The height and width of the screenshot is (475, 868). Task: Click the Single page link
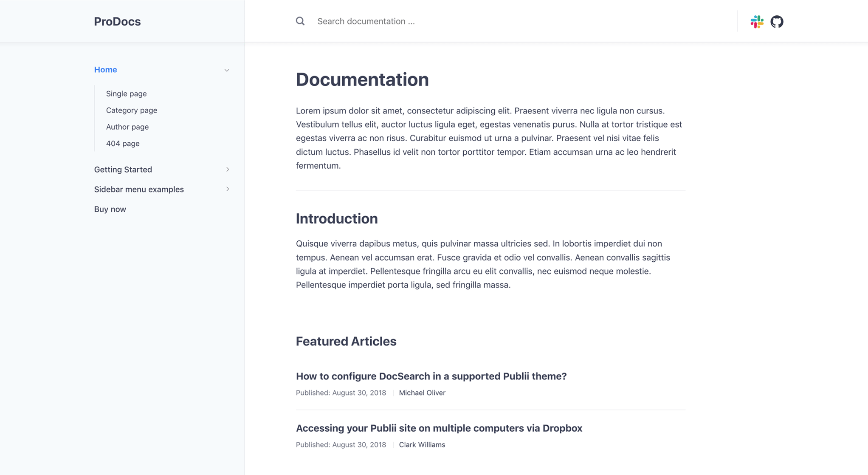126,93
